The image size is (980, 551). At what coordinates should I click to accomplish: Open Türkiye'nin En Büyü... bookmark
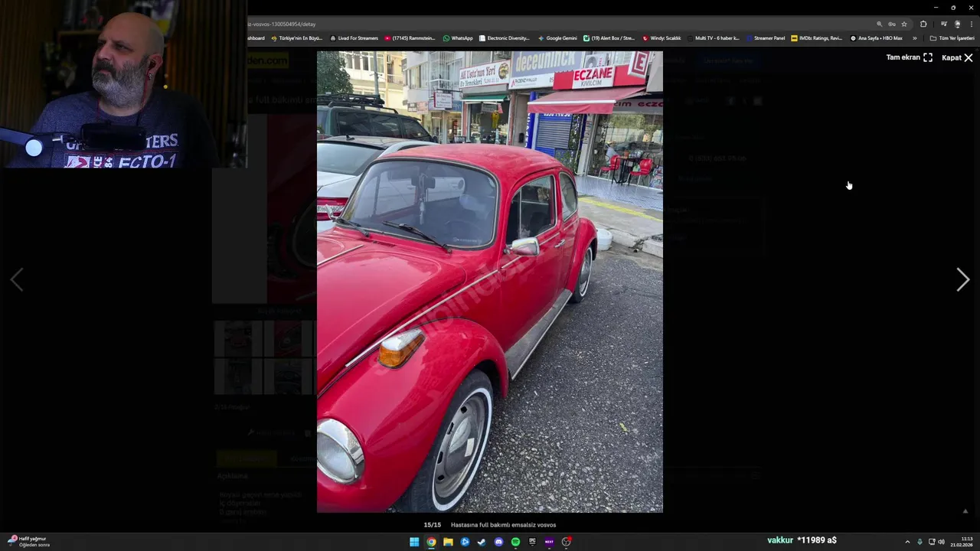point(296,38)
